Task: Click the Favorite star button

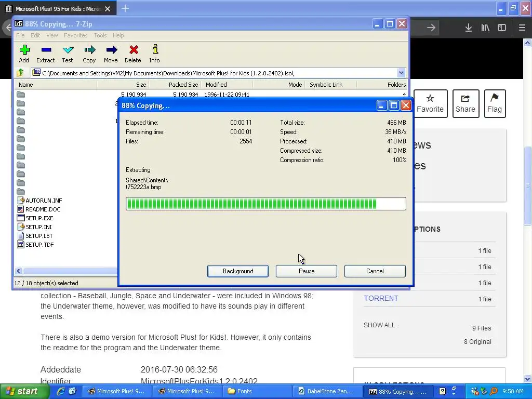Action: pos(430,103)
